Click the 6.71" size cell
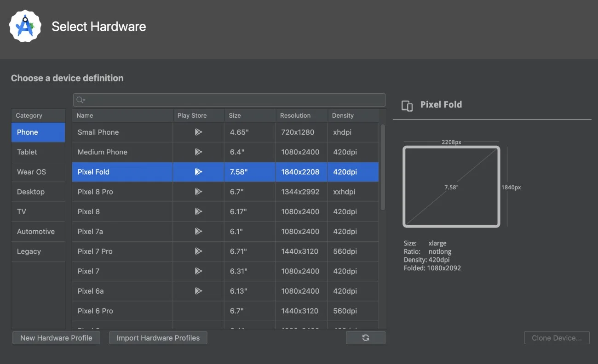The height and width of the screenshot is (364, 598). click(x=250, y=251)
